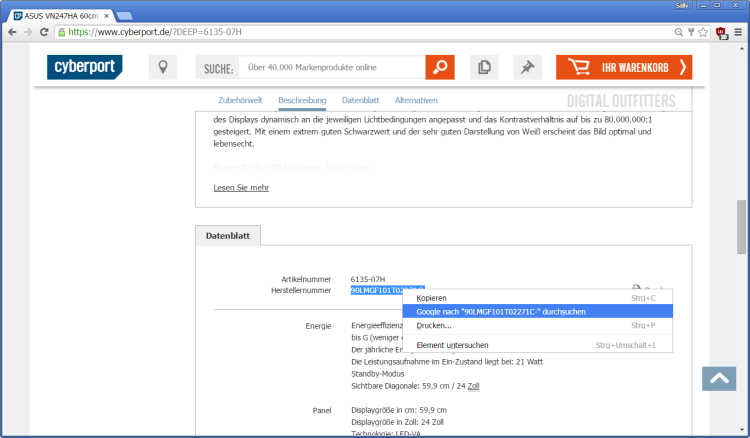Open the store location pin icon
Screen dimensions: 750x438
point(163,67)
